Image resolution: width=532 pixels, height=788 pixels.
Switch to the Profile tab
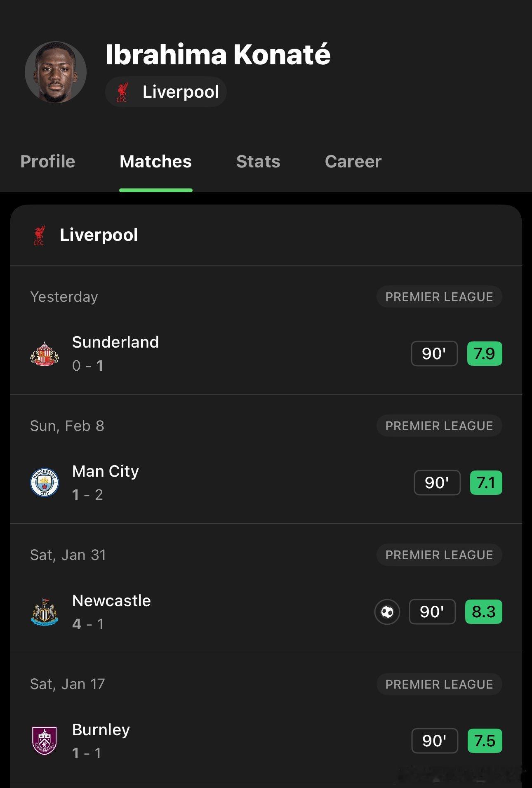[x=48, y=162]
